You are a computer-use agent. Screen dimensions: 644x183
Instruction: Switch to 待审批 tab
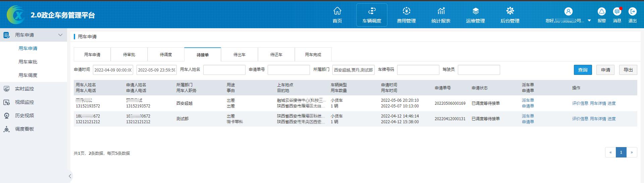pyautogui.click(x=129, y=54)
